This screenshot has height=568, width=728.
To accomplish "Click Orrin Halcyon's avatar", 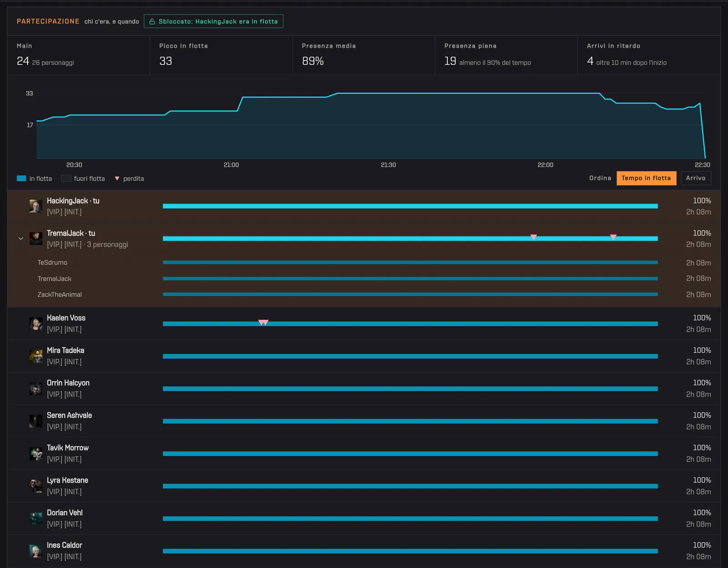I will pos(36,389).
